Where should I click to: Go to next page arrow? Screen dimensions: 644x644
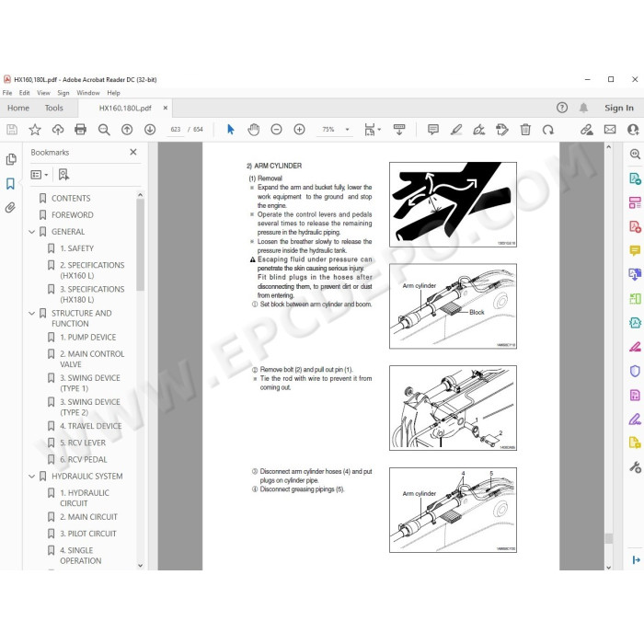(x=150, y=130)
